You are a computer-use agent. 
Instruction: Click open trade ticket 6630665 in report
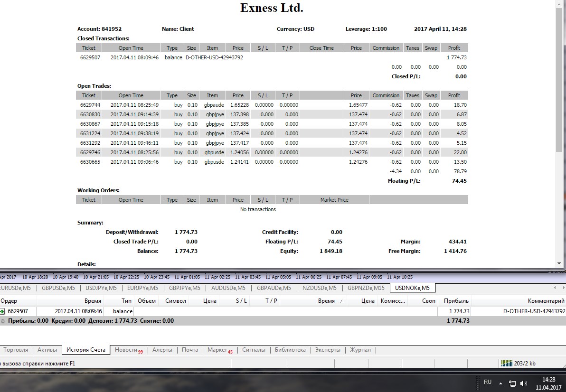90,162
